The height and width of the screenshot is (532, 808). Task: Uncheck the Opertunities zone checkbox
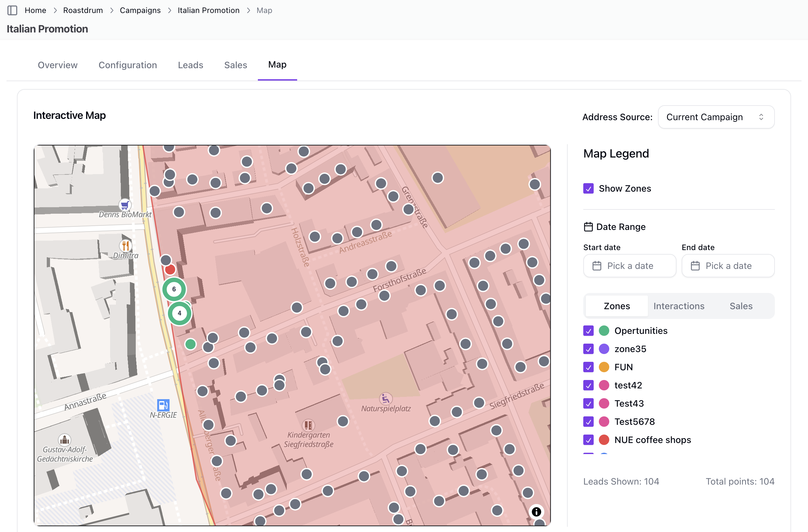588,331
